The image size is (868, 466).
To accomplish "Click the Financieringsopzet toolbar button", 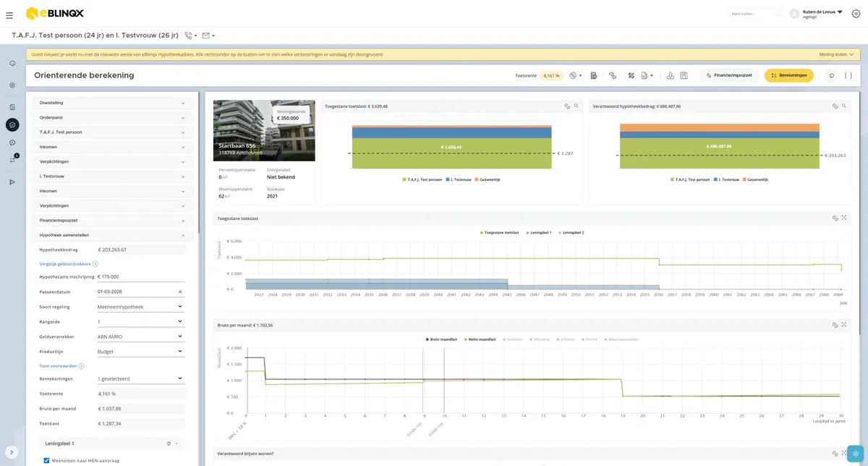I will (729, 75).
